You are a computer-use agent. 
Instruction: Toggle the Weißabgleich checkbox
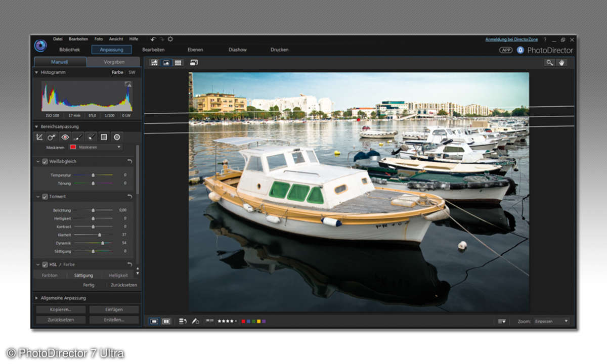point(45,161)
